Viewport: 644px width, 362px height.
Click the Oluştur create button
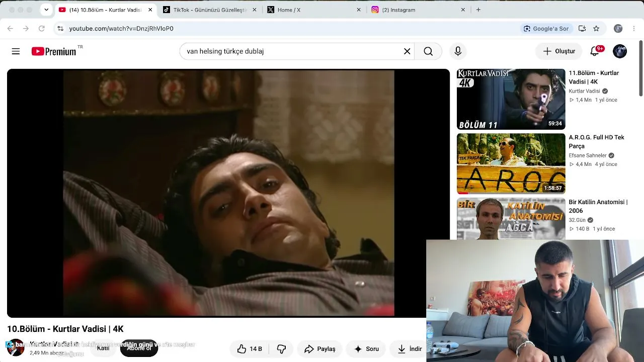point(559,51)
